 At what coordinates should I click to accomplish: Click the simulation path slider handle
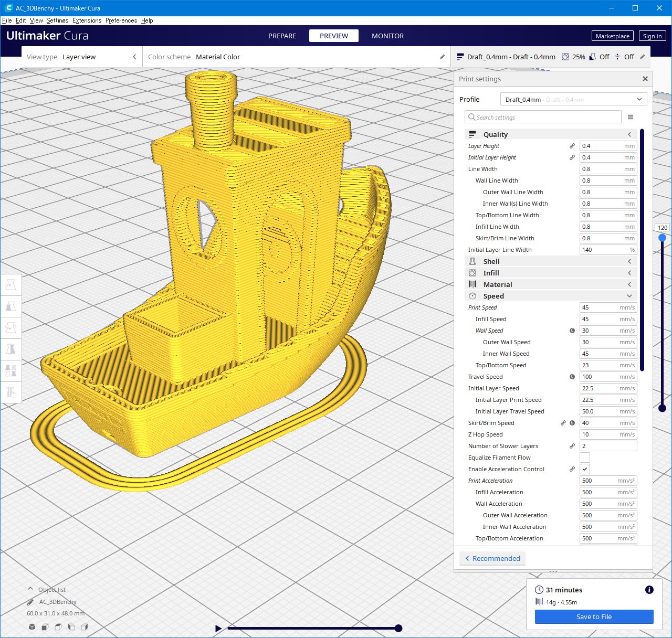point(398,628)
